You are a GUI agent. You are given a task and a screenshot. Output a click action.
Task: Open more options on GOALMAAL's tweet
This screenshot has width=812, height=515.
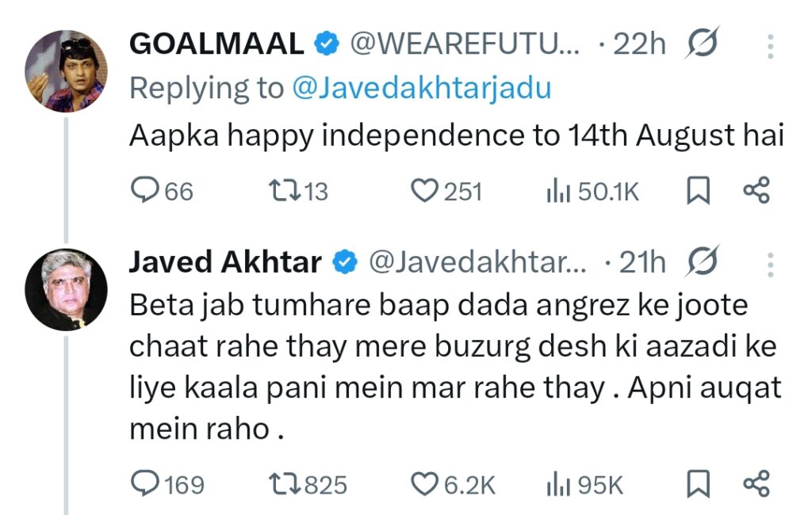pos(769,45)
